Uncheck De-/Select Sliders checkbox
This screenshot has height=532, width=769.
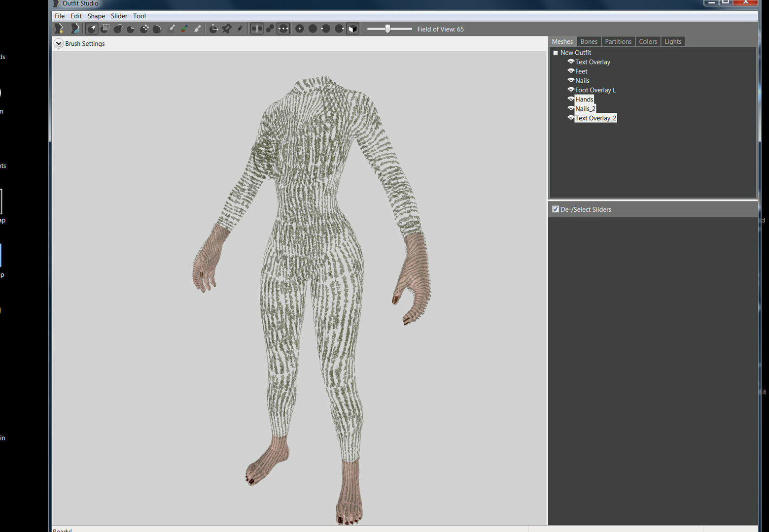pyautogui.click(x=556, y=209)
